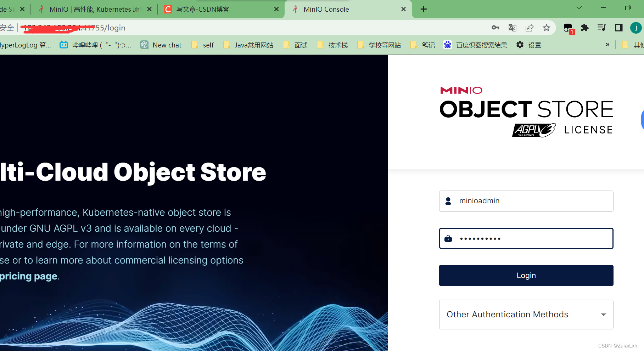Open the media playlist icon in the toolbar
The width and height of the screenshot is (644, 351).
click(x=601, y=28)
